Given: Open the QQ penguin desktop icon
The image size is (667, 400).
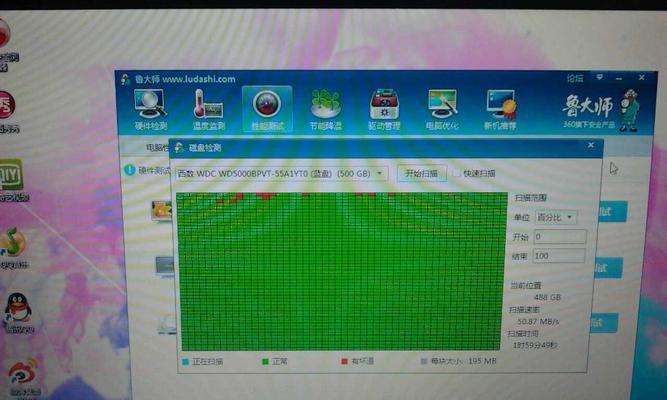Looking at the screenshot, I should point(18,308).
